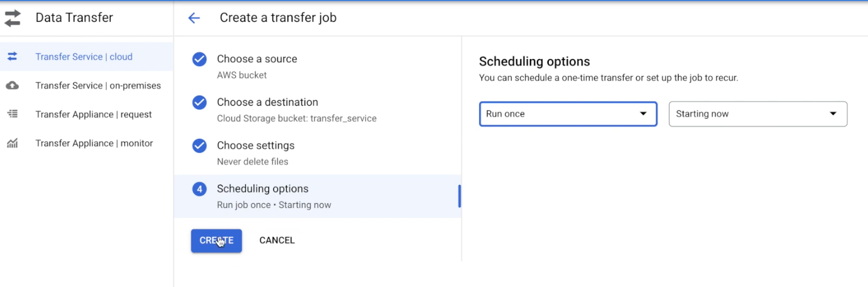Click the CANCEL button
Screen dimensions: 868x287
click(x=277, y=240)
